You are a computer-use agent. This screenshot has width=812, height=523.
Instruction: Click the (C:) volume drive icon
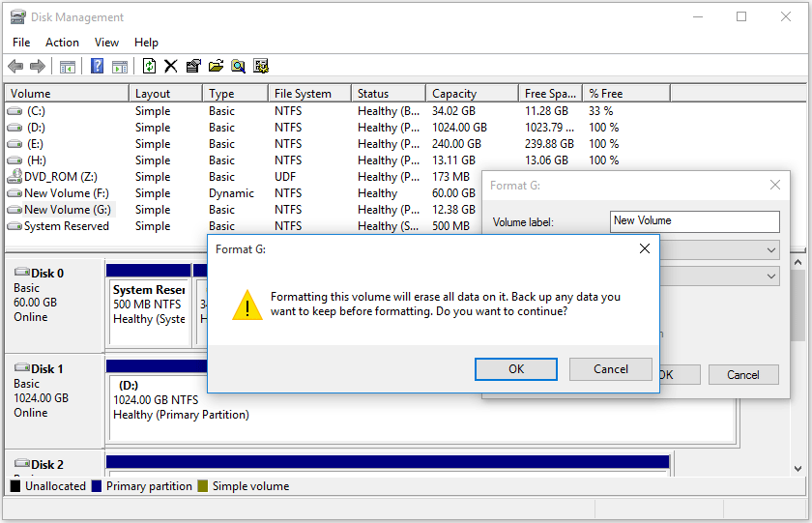pos(14,111)
